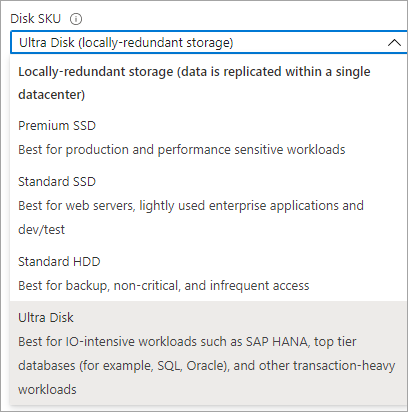
Task: Click 'workloads' last line of Ultra Disk
Action: tap(47, 390)
